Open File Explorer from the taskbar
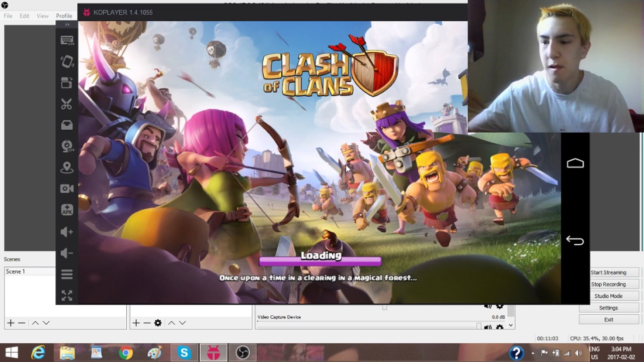The height and width of the screenshot is (362, 644). tap(67, 353)
